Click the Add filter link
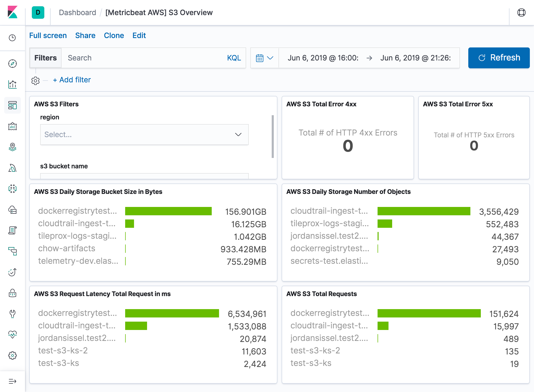The image size is (534, 392). [x=72, y=80]
